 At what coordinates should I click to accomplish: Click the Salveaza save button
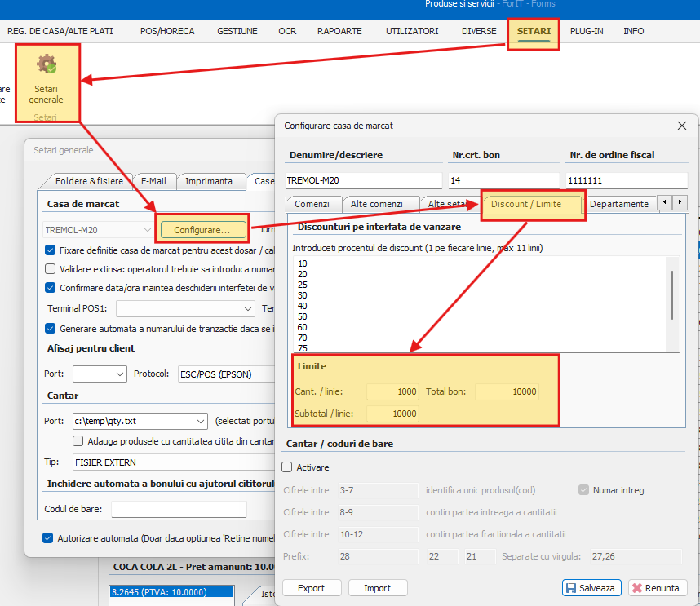point(591,587)
